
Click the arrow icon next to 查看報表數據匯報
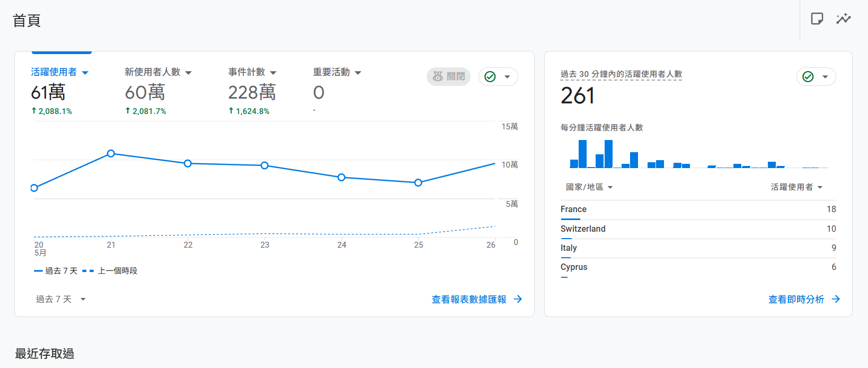[x=518, y=299]
